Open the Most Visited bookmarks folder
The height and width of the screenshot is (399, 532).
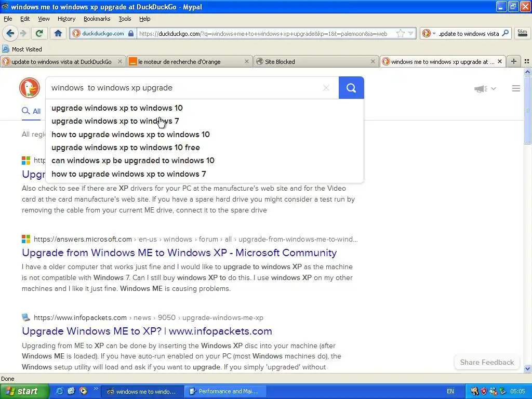coord(22,49)
